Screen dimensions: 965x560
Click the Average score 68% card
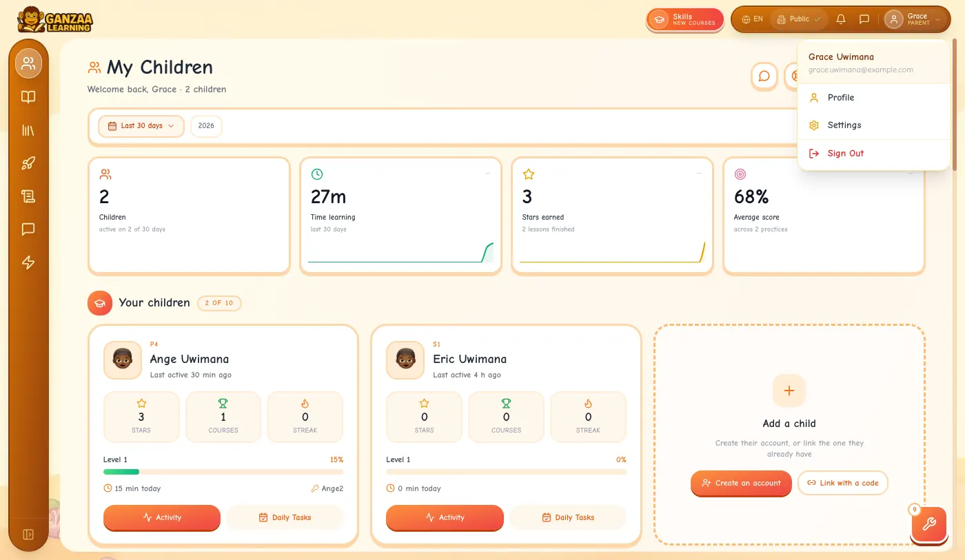pos(824,216)
